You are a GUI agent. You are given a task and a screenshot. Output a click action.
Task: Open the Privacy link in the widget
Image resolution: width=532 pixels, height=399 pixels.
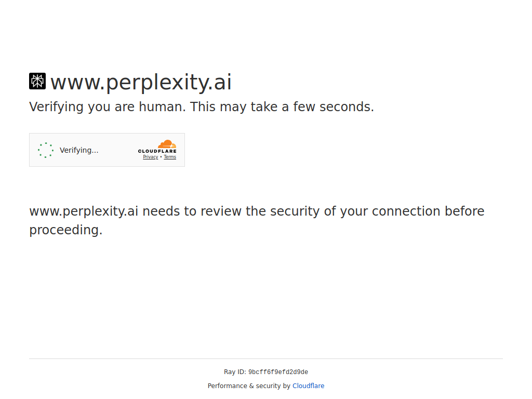click(151, 157)
